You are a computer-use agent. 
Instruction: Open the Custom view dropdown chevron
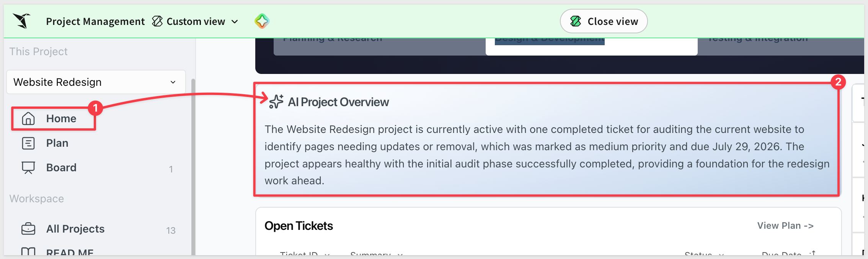(235, 22)
